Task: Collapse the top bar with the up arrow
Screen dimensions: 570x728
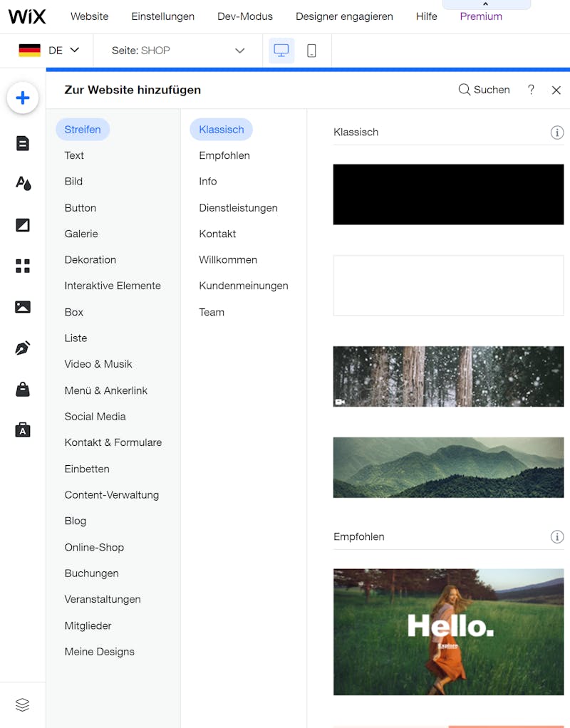Action: (485, 4)
